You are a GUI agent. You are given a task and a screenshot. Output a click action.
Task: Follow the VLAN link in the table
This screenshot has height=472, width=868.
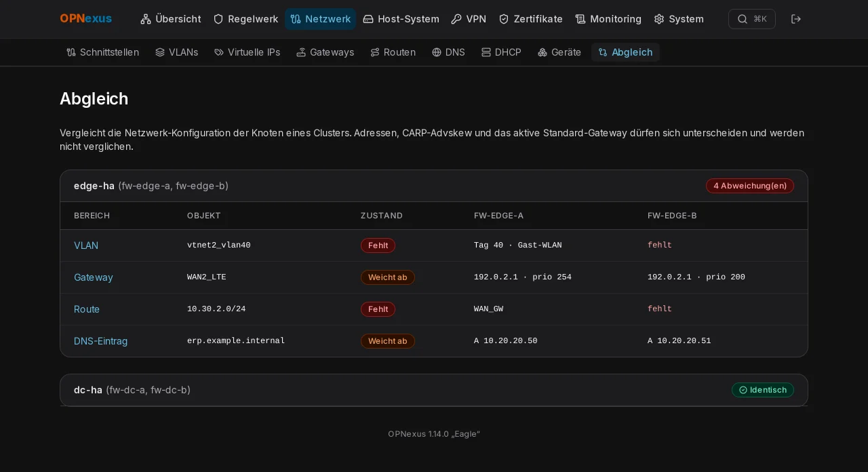pyautogui.click(x=86, y=245)
